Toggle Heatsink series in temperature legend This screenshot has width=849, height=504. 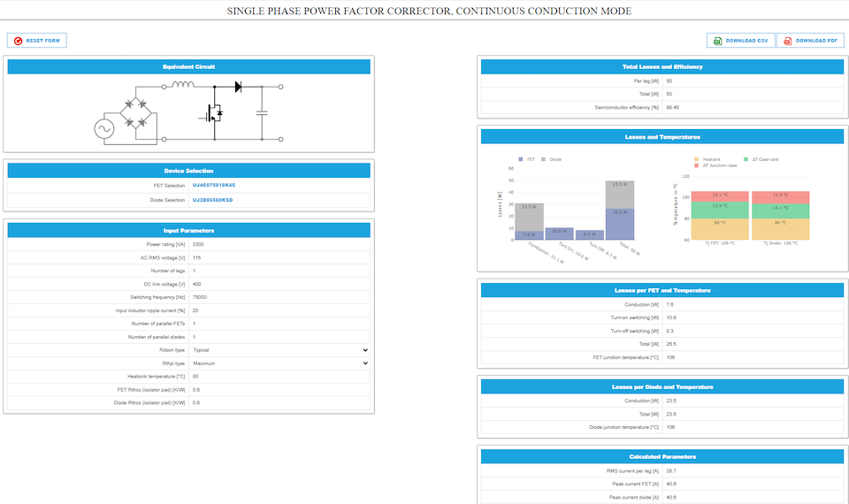click(x=707, y=160)
